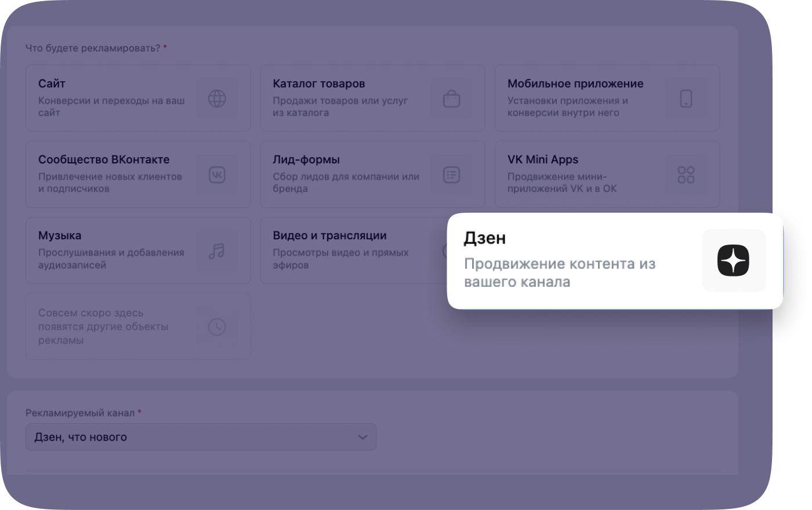
Task: Choose the Каталог товаров card
Action: (372, 98)
